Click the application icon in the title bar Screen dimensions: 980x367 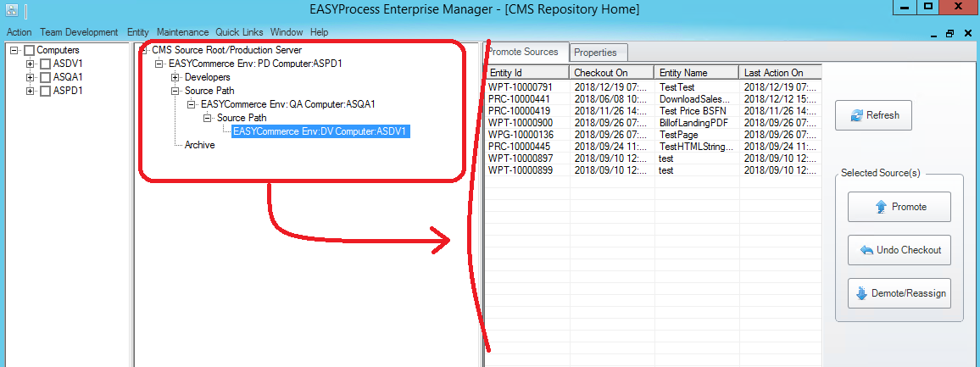tap(12, 10)
